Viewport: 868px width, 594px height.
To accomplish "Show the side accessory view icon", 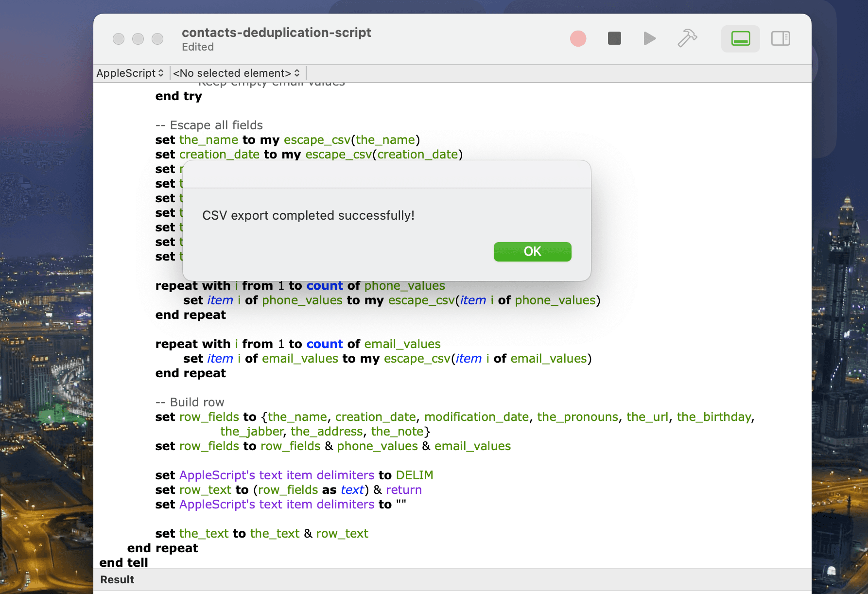I will tap(780, 38).
